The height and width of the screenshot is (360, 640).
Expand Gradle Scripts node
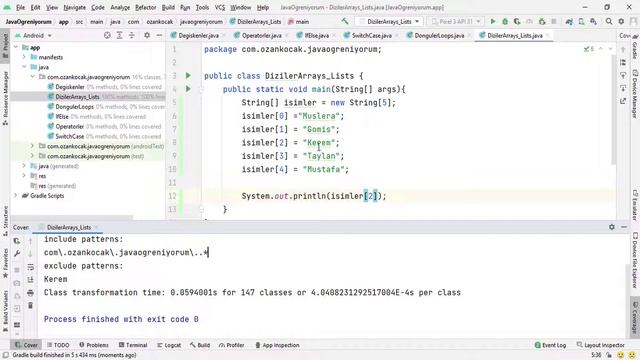pos(16,196)
